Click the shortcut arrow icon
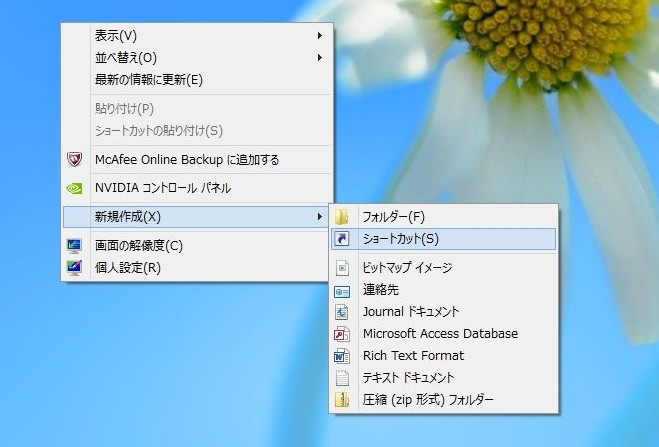Image resolution: width=659 pixels, height=447 pixels. tap(342, 239)
